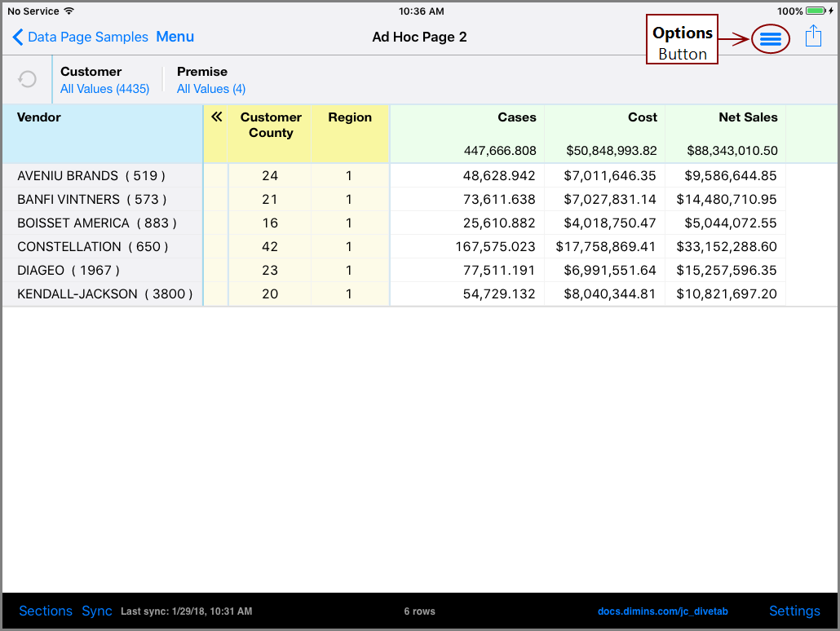Viewport: 840px width, 631px height.
Task: Open the Premise filter showing All Values (4)
Action: [x=211, y=89]
